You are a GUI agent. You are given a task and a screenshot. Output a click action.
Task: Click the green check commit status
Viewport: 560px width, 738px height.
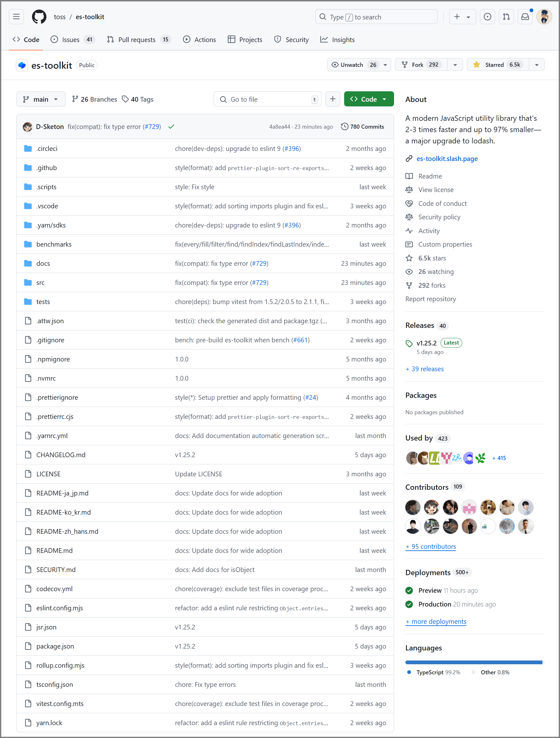[171, 126]
